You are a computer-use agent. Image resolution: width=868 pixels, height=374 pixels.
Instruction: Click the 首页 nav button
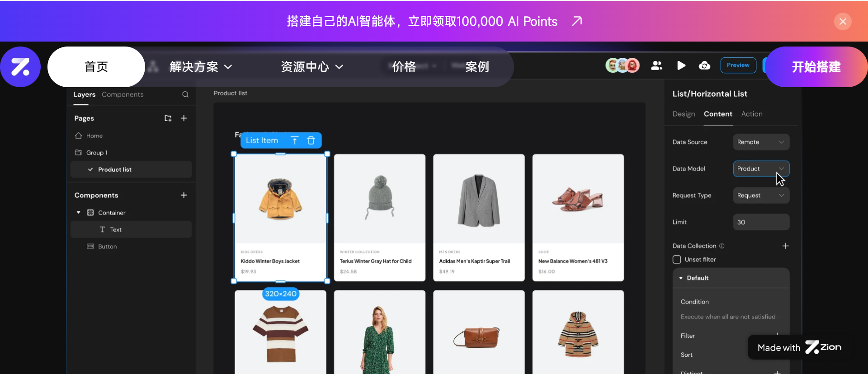[96, 67]
